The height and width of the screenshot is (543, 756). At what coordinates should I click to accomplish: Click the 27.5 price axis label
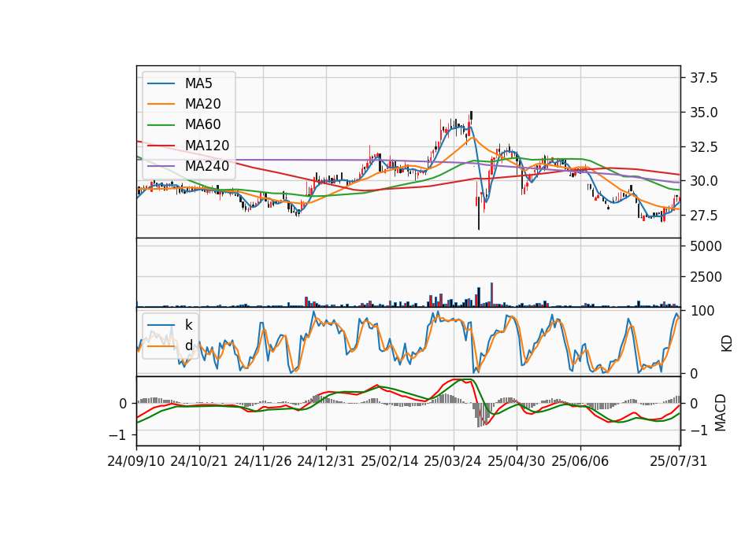(703, 216)
